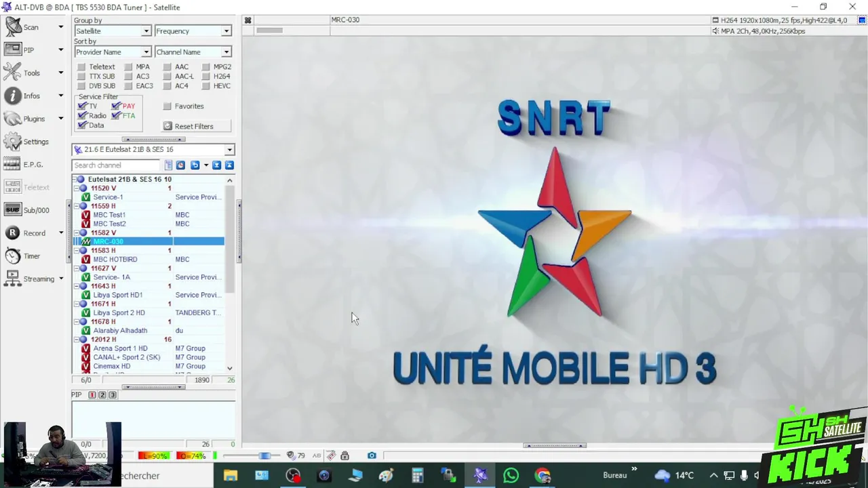This screenshot has height=488, width=868.
Task: Open the Timer sidebar icon
Action: [x=13, y=256]
